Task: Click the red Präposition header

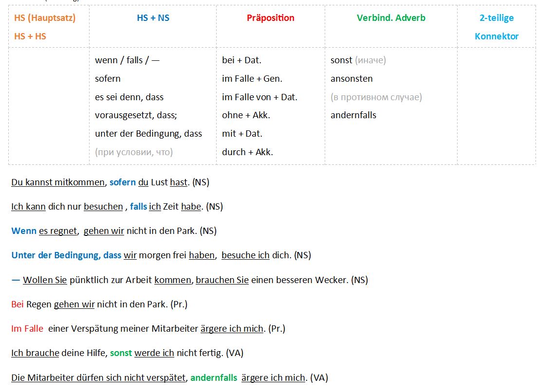Action: coord(271,18)
